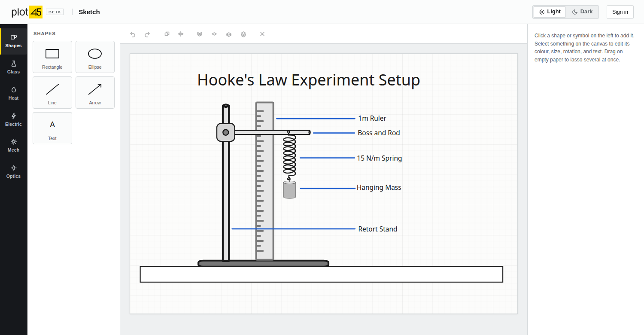Insert a Line shape

[52, 93]
